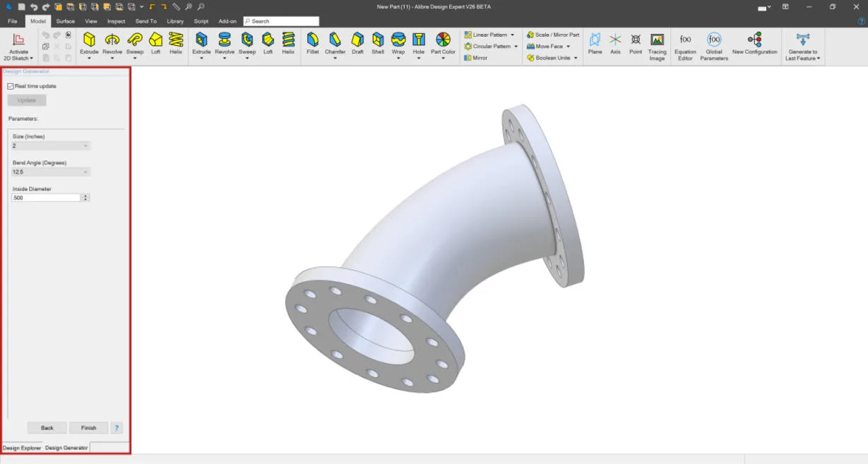Click the Inside Diameter spinner arrows
The image size is (868, 464).
[85, 198]
